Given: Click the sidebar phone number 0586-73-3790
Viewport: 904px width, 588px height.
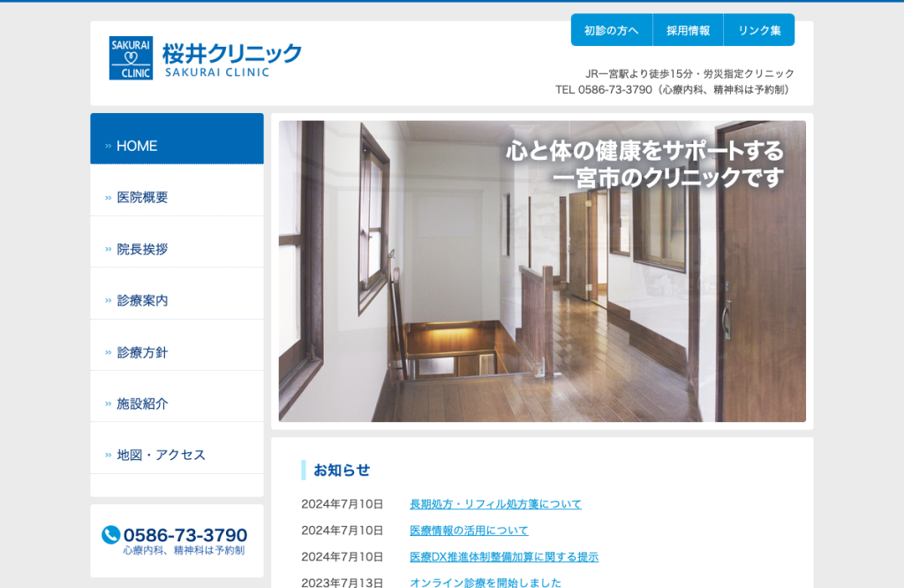Looking at the screenshot, I should coord(185,535).
